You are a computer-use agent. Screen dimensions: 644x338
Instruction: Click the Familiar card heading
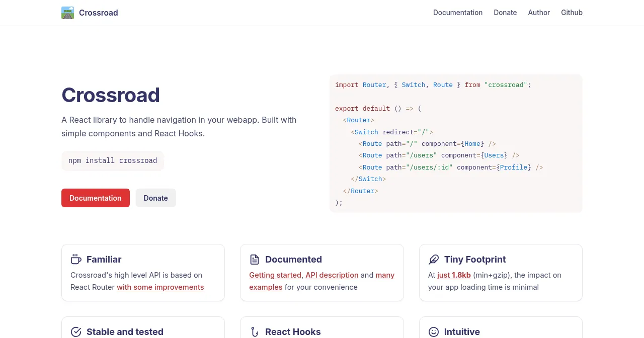pos(104,260)
